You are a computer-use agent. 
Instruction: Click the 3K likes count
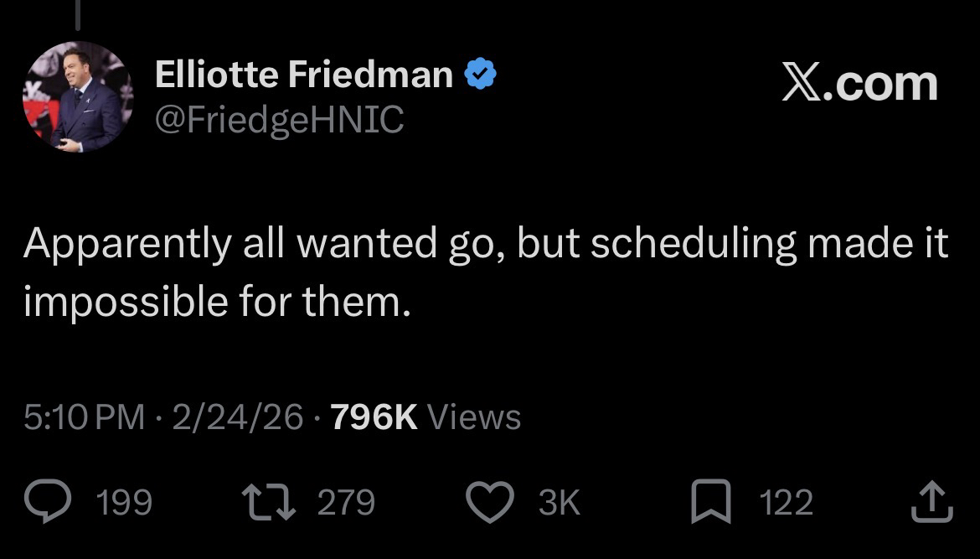point(558,502)
